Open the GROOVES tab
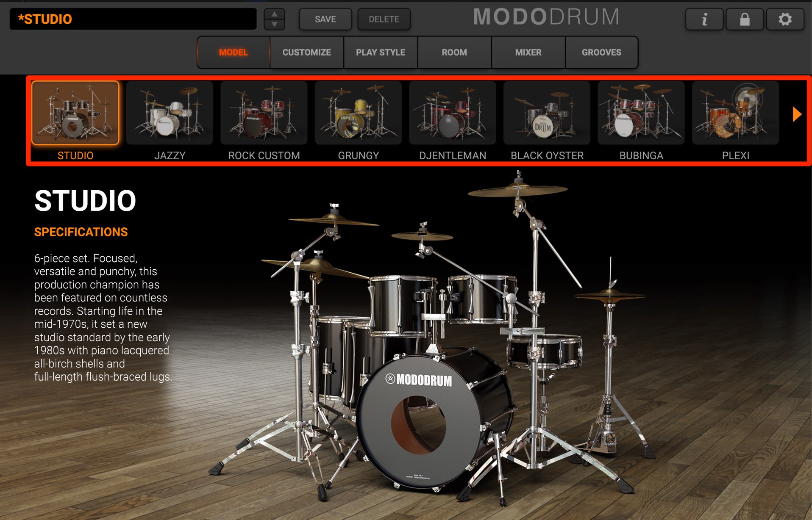This screenshot has width=812, height=520. pos(601,53)
